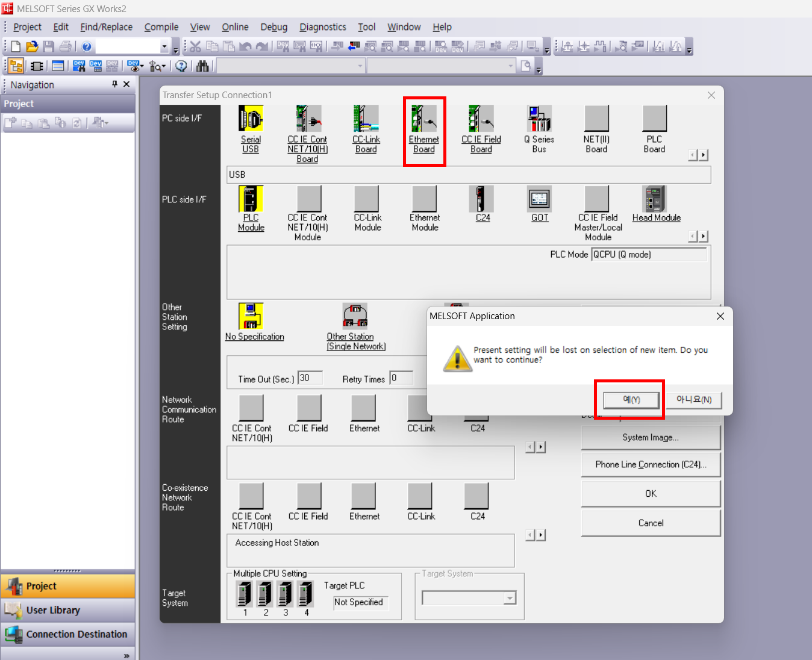
Task: Close the MELSOFT Application message box
Action: [x=720, y=316]
